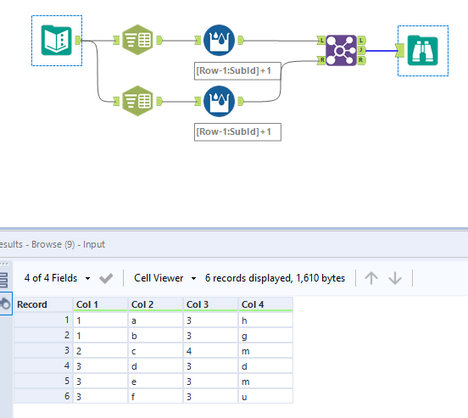Click the Join tool R output anchor
468x418 pixels.
point(361,60)
